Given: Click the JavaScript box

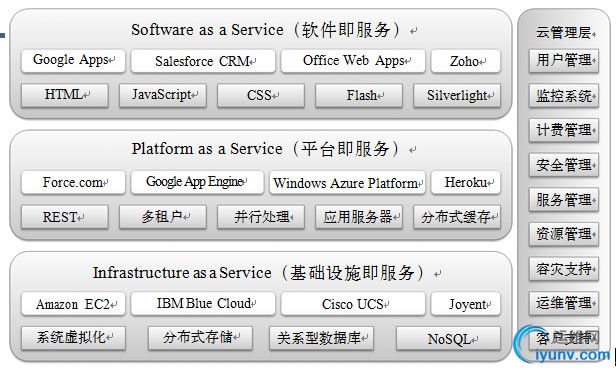Looking at the screenshot, I should [x=163, y=96].
